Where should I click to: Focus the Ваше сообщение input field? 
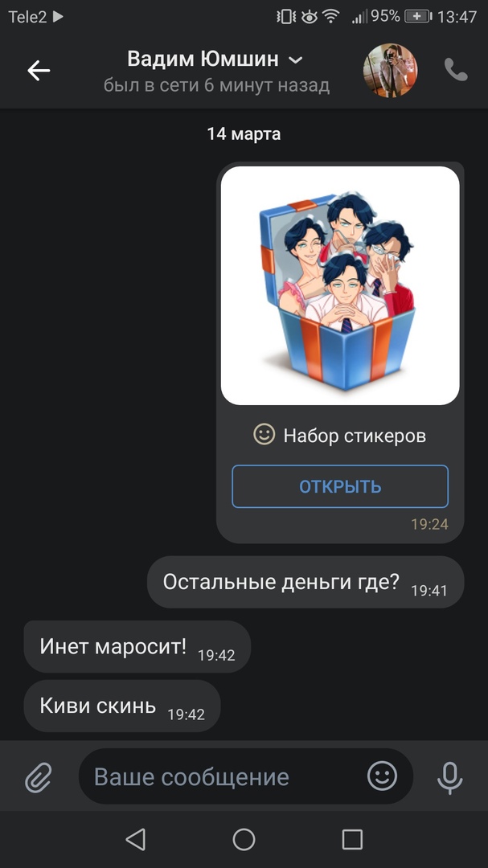[222, 776]
